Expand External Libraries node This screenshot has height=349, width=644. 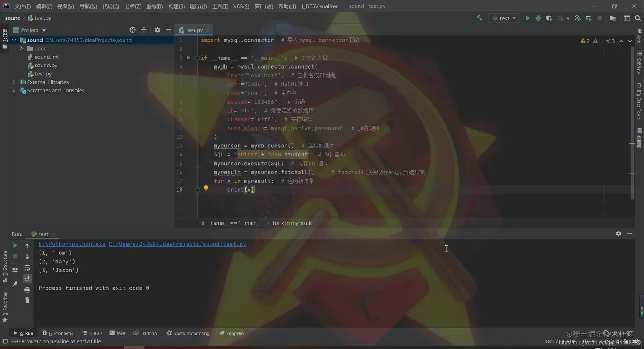coord(14,82)
